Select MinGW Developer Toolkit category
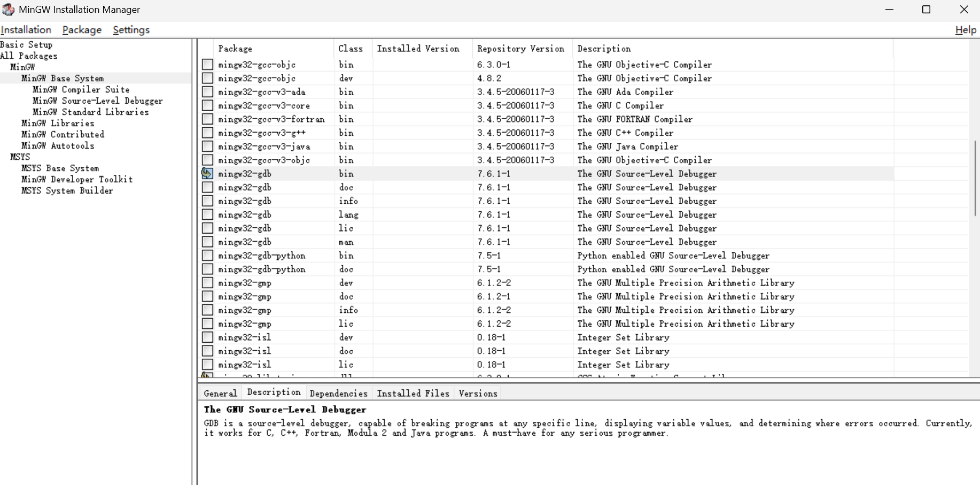The width and height of the screenshot is (980, 485). 77,179
